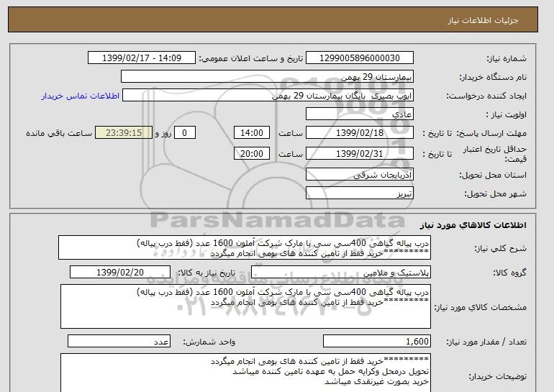Click the ایجاد کننده درخواست label

pos(486,96)
